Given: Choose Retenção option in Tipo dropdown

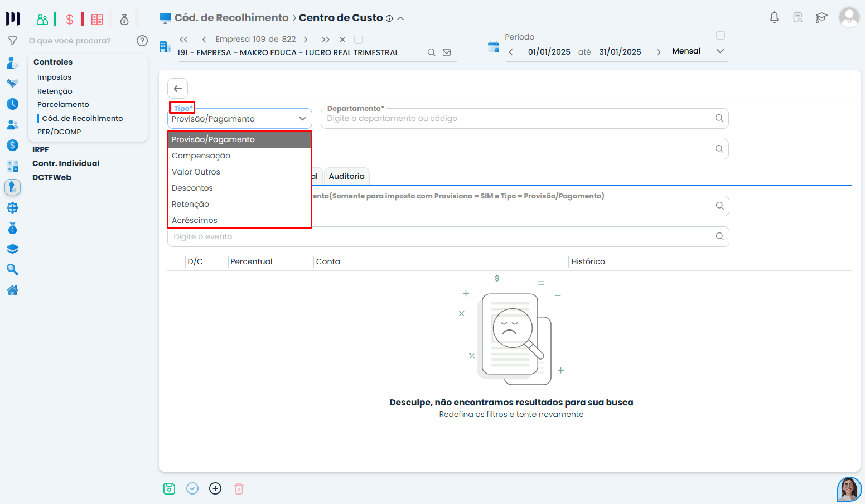Looking at the screenshot, I should pos(191,204).
